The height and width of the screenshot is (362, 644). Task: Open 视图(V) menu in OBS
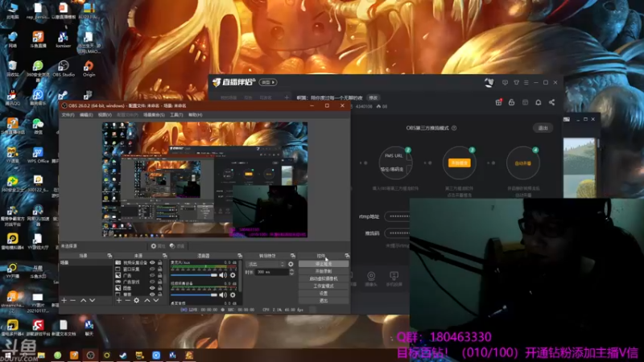(x=105, y=115)
